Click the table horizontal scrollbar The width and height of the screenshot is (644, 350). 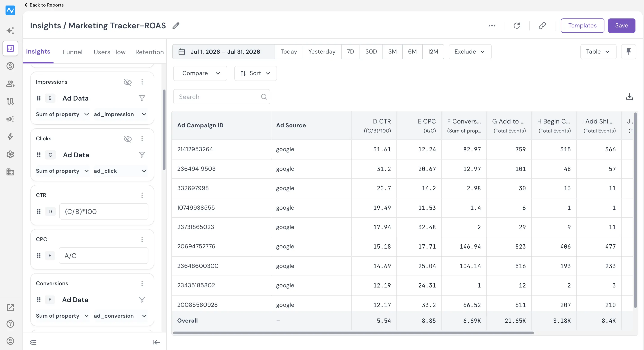[x=353, y=333]
